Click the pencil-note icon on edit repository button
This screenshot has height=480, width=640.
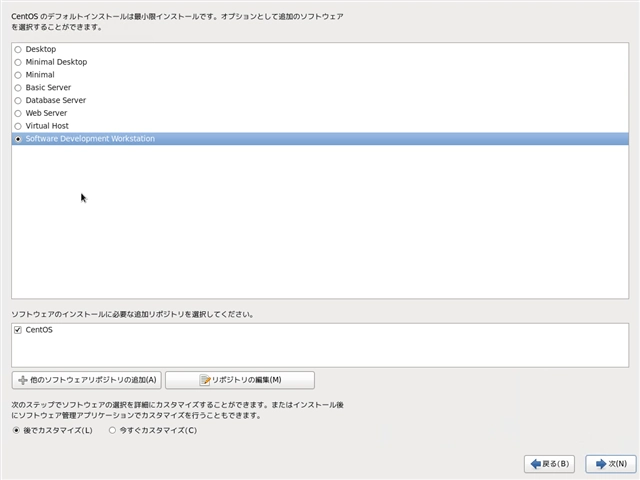point(205,380)
